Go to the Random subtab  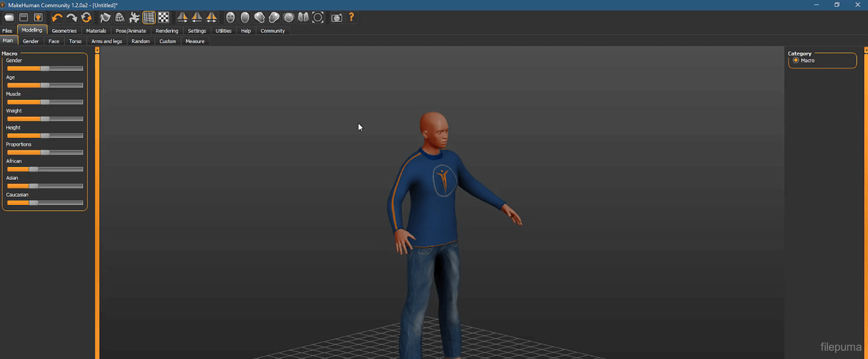point(141,41)
